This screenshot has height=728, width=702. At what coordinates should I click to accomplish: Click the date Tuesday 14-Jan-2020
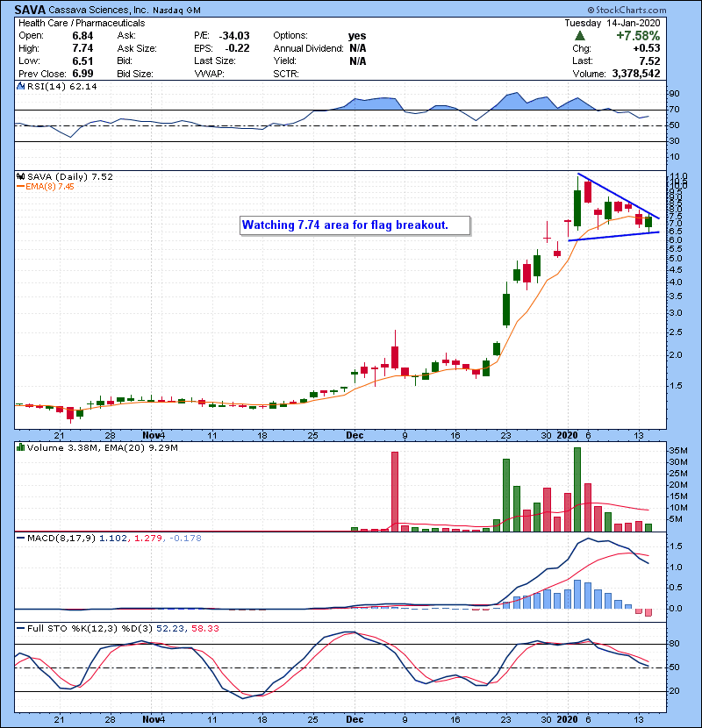pyautogui.click(x=612, y=23)
